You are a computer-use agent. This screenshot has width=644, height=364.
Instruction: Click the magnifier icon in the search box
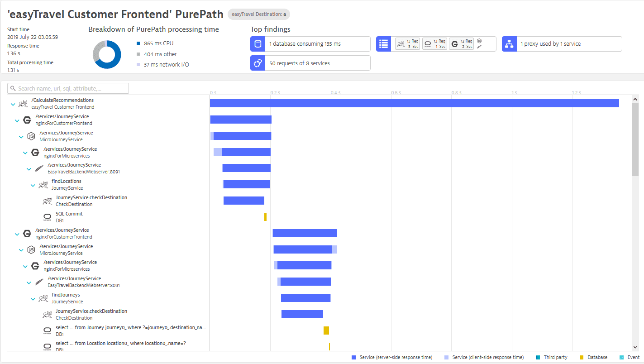[13, 89]
